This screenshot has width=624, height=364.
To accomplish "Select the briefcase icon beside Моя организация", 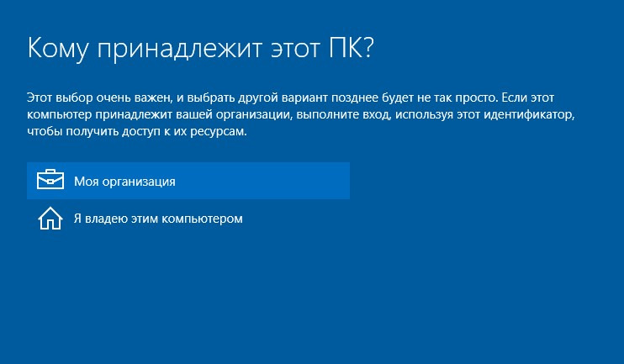I will point(50,181).
